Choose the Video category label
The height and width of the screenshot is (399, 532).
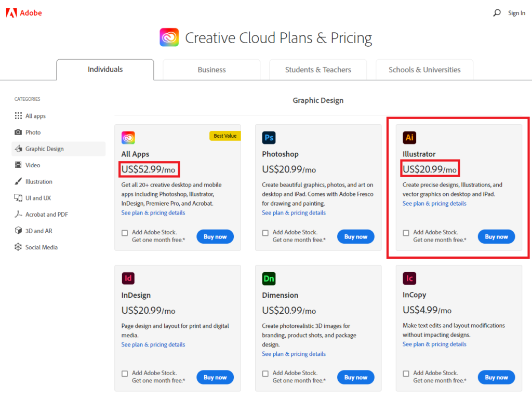tap(33, 165)
